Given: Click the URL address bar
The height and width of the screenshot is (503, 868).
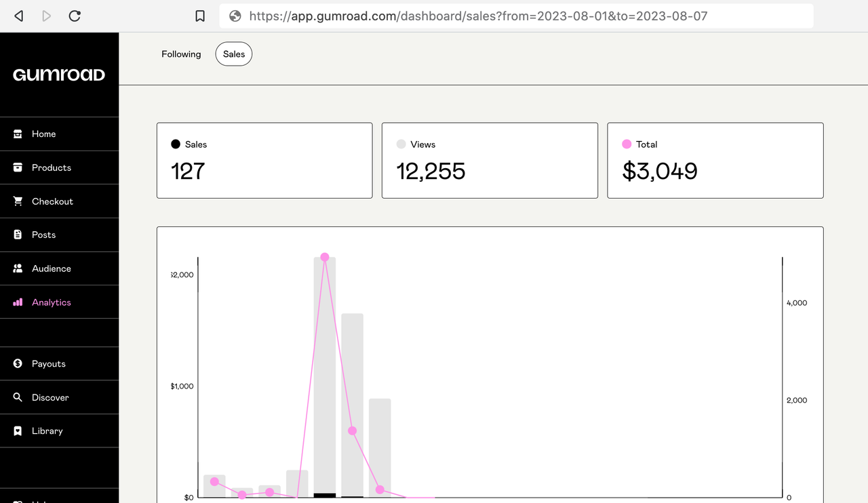Looking at the screenshot, I should 515,16.
